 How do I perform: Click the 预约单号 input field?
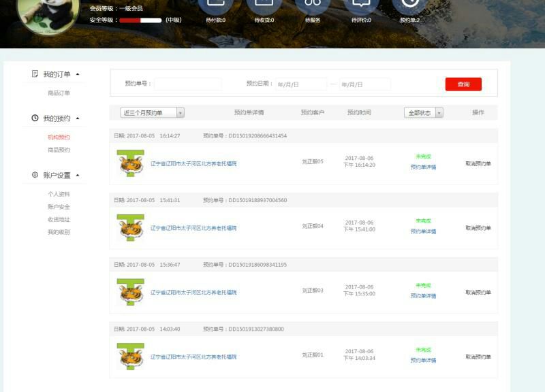pos(187,84)
